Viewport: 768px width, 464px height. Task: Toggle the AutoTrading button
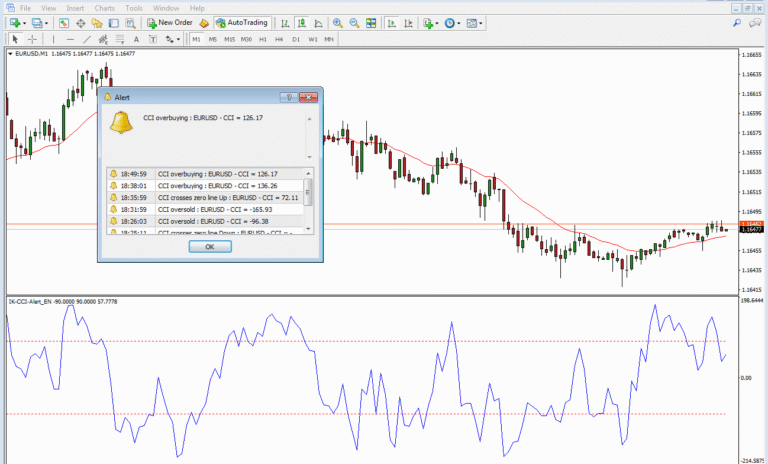click(x=242, y=23)
